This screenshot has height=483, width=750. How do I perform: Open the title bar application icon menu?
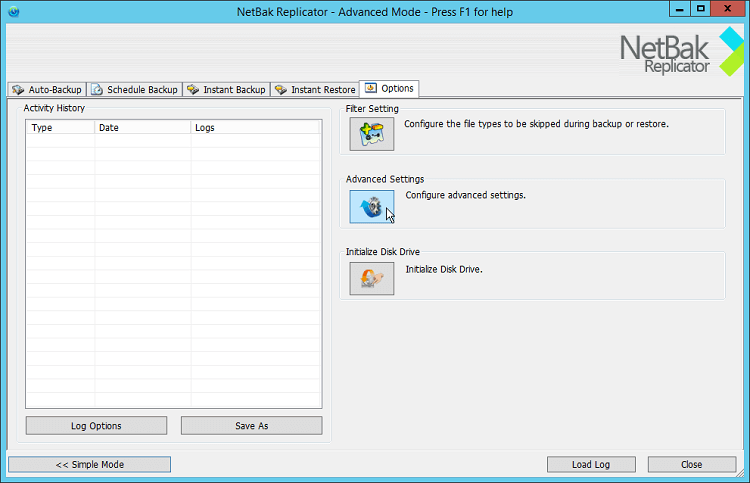(x=12, y=9)
